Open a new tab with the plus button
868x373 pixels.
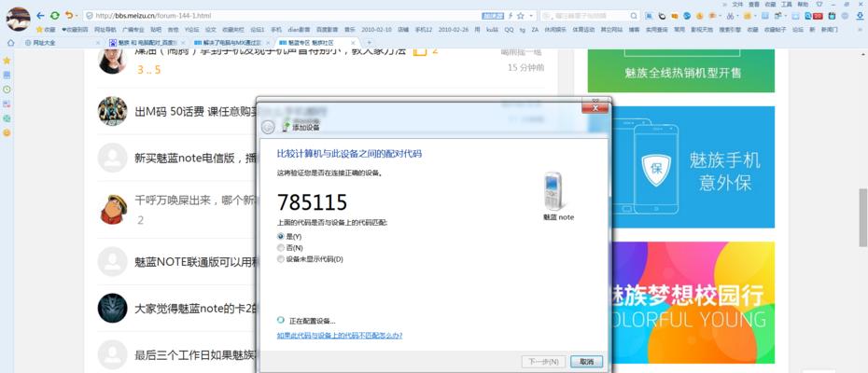pos(370,42)
